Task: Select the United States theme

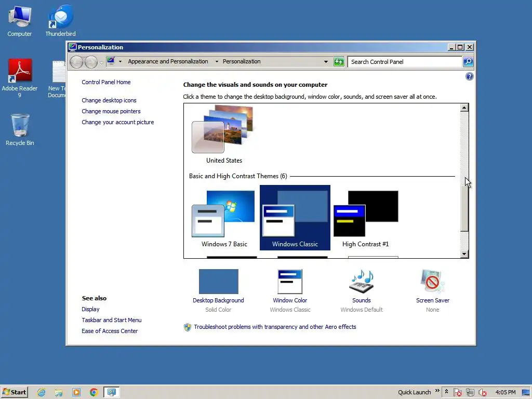Action: pos(224,135)
